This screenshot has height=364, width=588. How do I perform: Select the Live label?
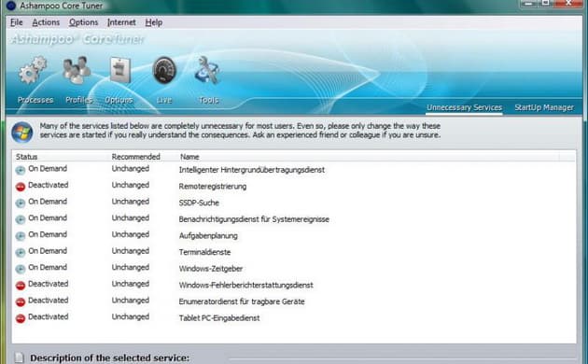click(164, 100)
